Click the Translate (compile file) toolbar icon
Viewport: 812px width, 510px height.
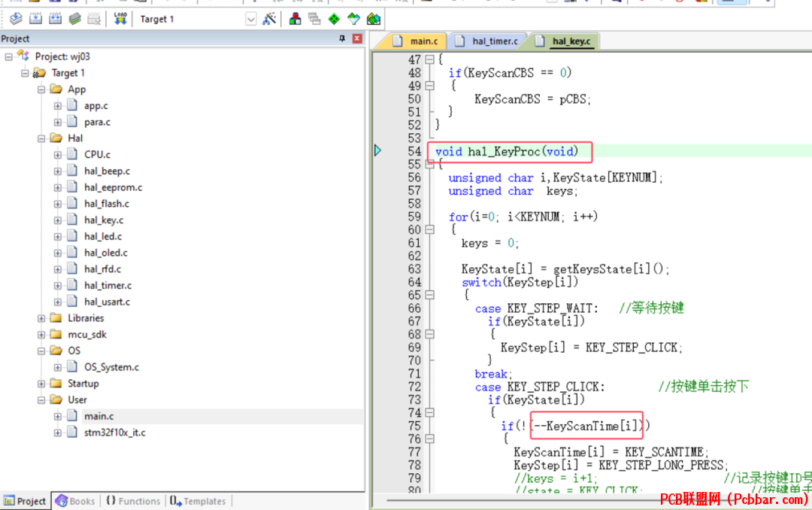click(16, 19)
